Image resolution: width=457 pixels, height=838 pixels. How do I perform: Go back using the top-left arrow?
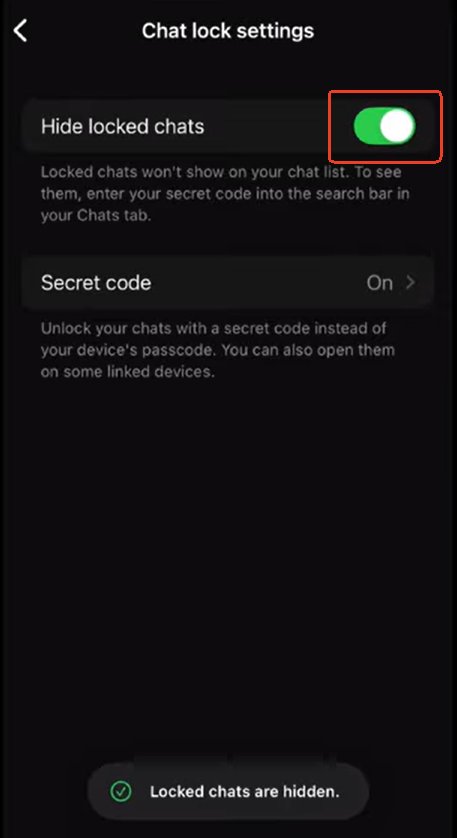coord(20,30)
